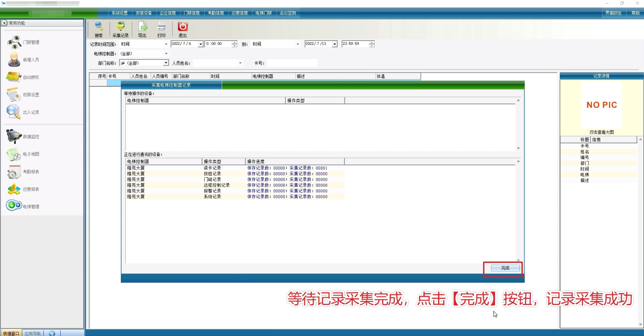Open the start date 2022/7/6 picker
The height and width of the screenshot is (336, 644).
[x=200, y=44]
